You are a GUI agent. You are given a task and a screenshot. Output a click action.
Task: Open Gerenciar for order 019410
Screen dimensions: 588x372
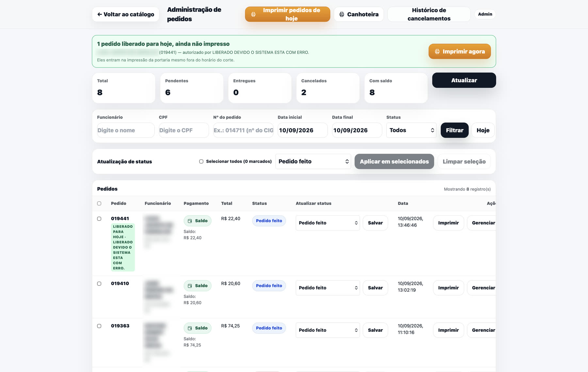pyautogui.click(x=482, y=288)
